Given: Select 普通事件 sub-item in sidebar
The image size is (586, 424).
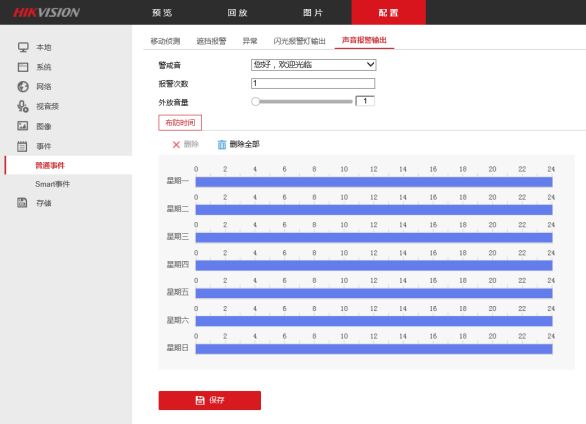Looking at the screenshot, I should [50, 165].
